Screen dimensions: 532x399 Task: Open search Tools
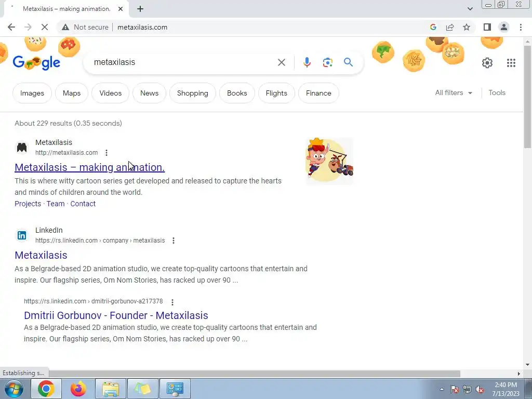coord(497,92)
